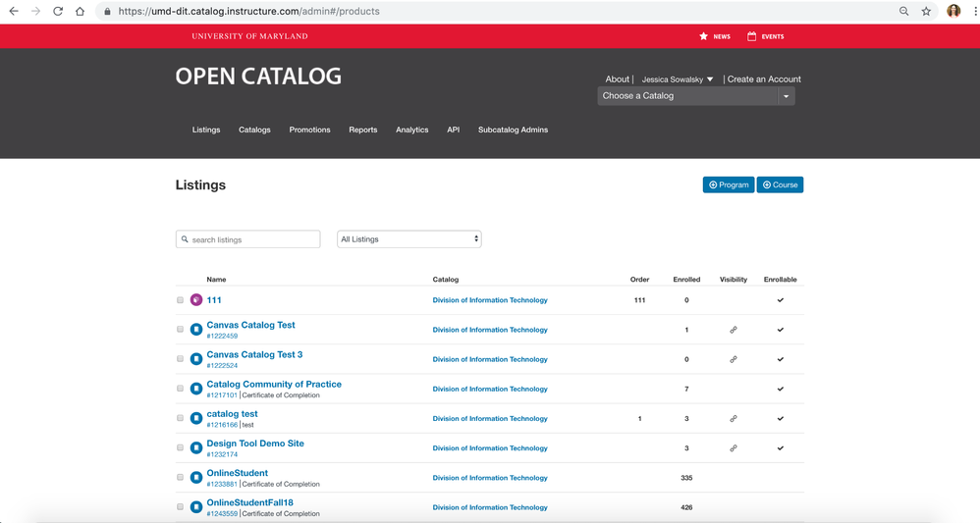This screenshot has height=523, width=980.
Task: Click visibility link icon for Design Tool Demo Site
Action: (x=734, y=448)
